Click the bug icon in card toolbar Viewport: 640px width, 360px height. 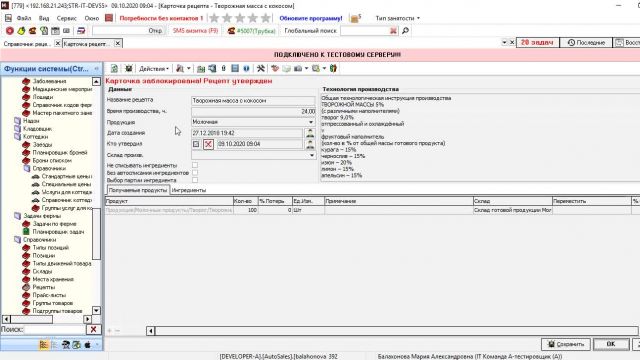(129, 69)
